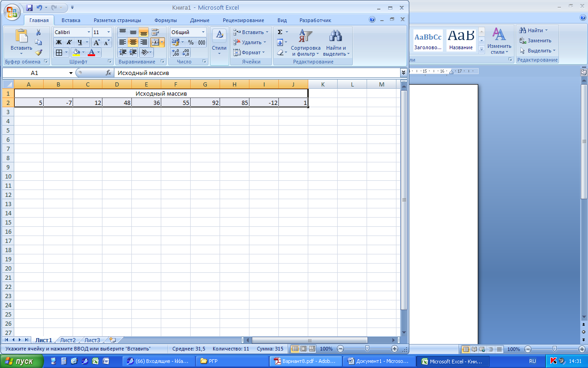The height and width of the screenshot is (368, 588).
Task: Open the Формат cells dropdown
Action: 264,52
